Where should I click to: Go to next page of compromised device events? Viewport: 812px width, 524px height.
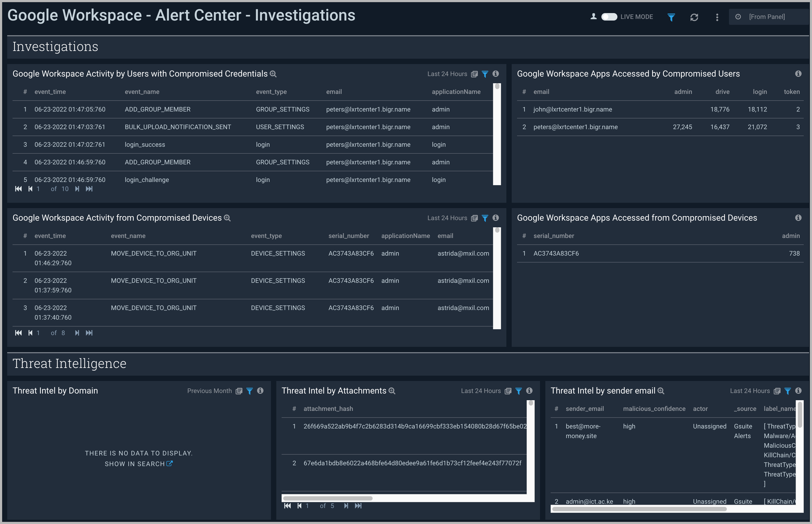tap(77, 333)
